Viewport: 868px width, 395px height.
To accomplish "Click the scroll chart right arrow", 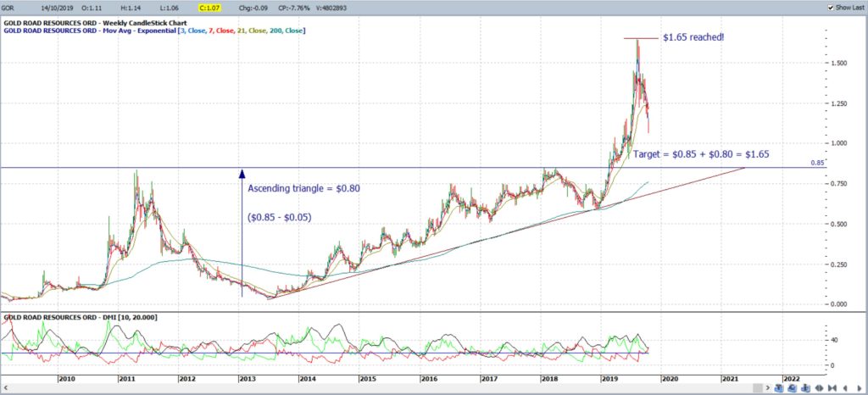I will (x=860, y=388).
